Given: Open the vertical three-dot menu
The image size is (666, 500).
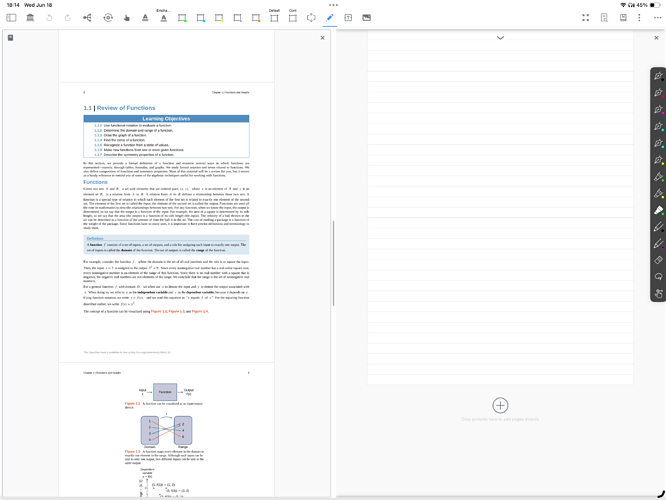Looking at the screenshot, I should (x=639, y=18).
